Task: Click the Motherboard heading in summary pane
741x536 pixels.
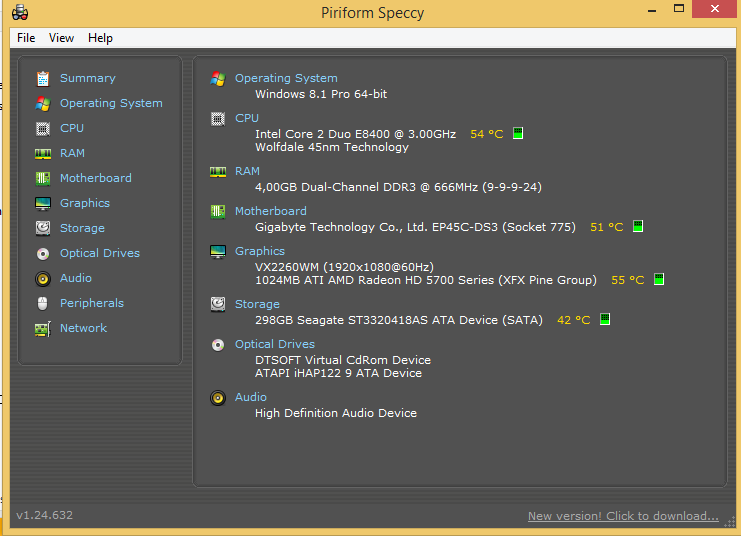Action: click(x=271, y=211)
